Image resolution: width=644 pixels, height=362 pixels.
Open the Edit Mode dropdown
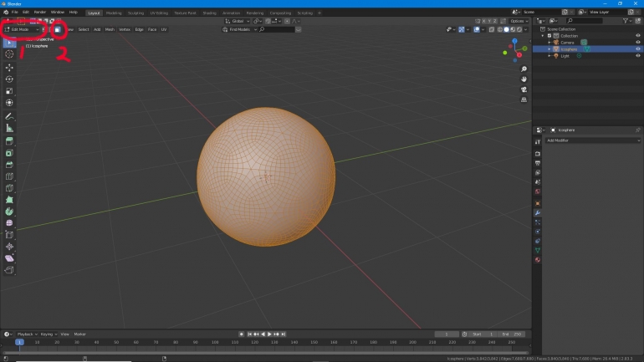pyautogui.click(x=22, y=29)
